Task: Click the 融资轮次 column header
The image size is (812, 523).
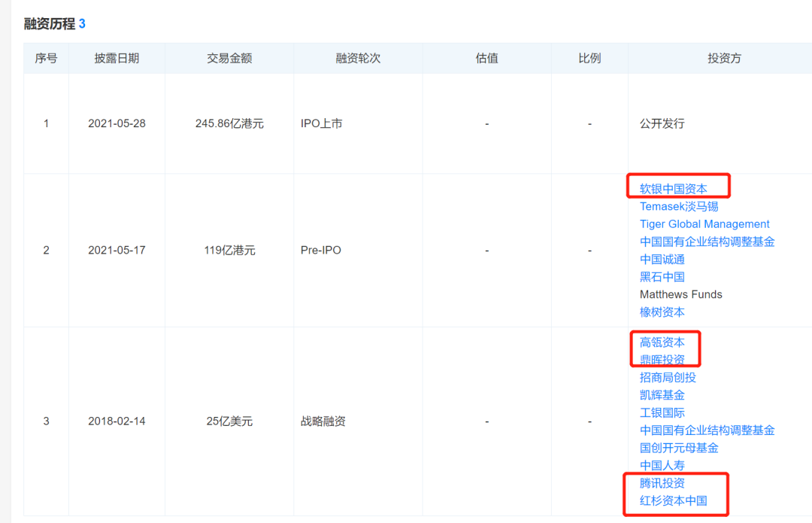Action: pyautogui.click(x=358, y=58)
